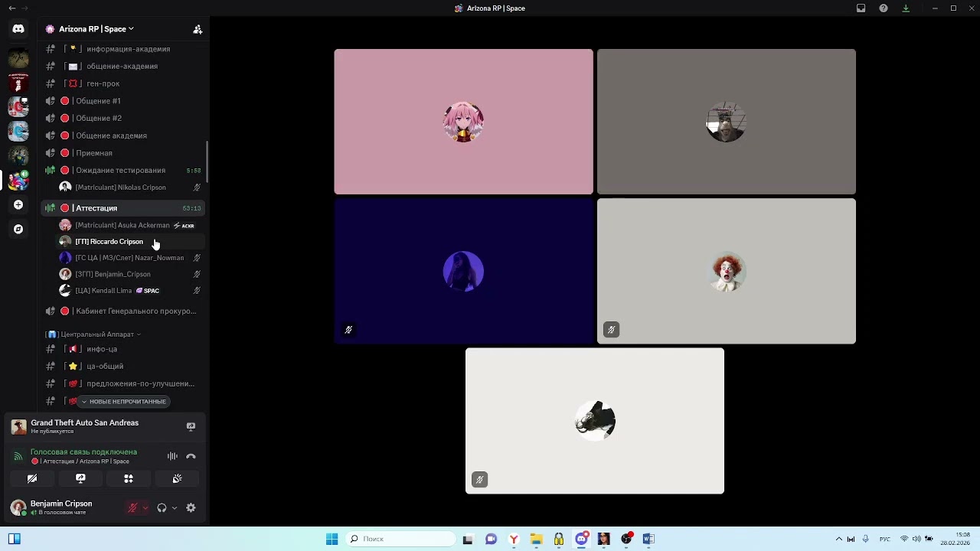Join the Общение #1 voice channel
This screenshot has height=551, width=980.
click(123, 101)
